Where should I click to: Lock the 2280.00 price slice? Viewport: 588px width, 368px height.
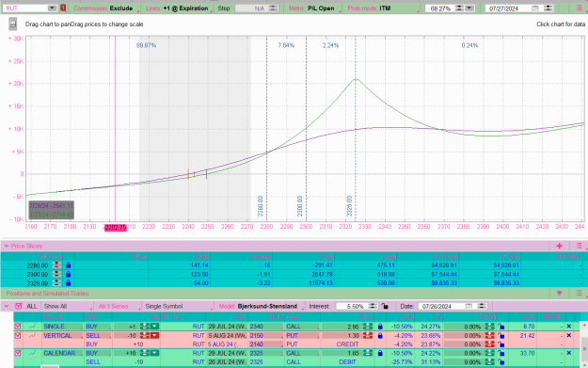point(69,265)
